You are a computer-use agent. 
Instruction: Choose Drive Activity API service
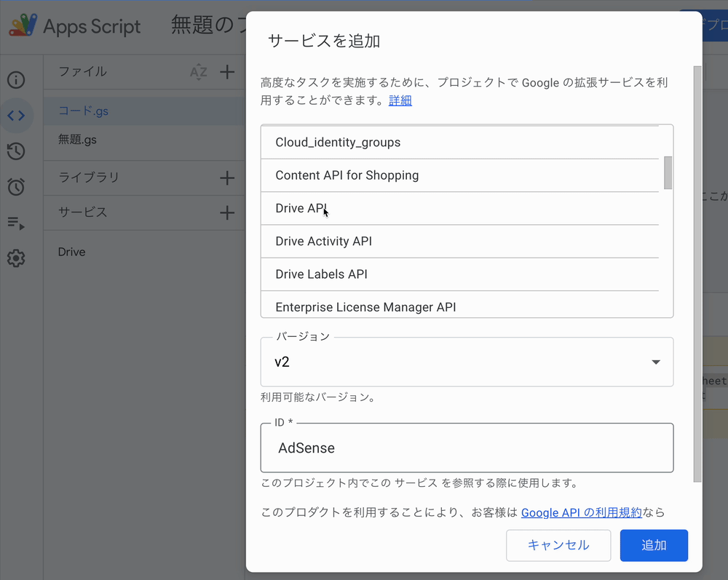point(459,242)
